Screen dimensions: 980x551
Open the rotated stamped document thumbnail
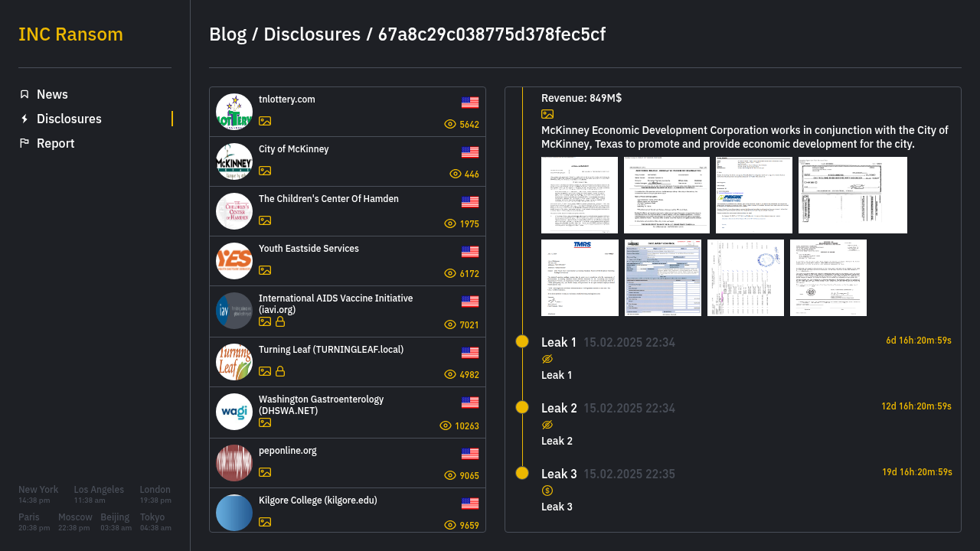pyautogui.click(x=746, y=278)
